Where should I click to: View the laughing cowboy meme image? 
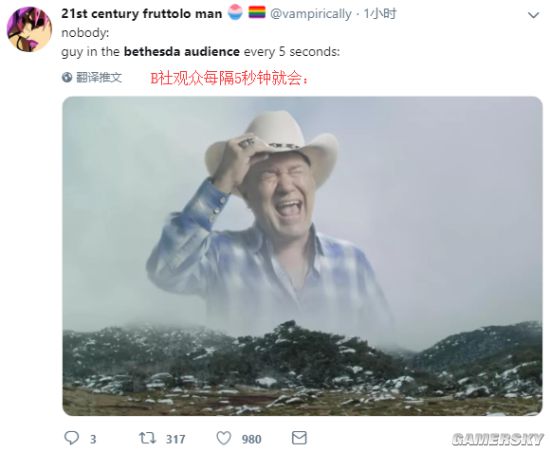click(x=302, y=256)
